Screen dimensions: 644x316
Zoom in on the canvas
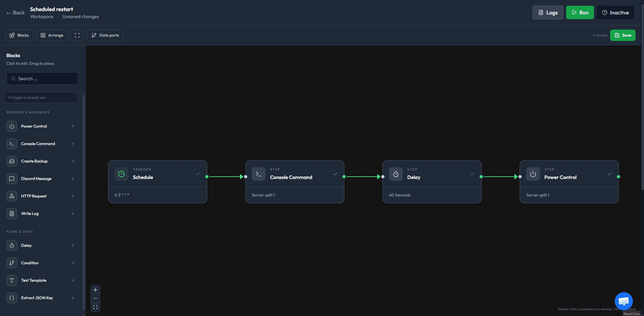tap(95, 290)
